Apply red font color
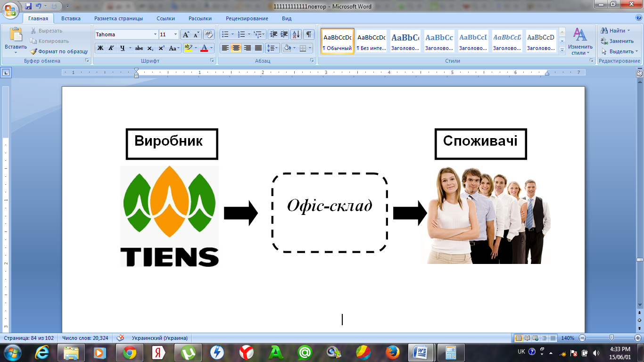This screenshot has width=644, height=362. click(204, 48)
